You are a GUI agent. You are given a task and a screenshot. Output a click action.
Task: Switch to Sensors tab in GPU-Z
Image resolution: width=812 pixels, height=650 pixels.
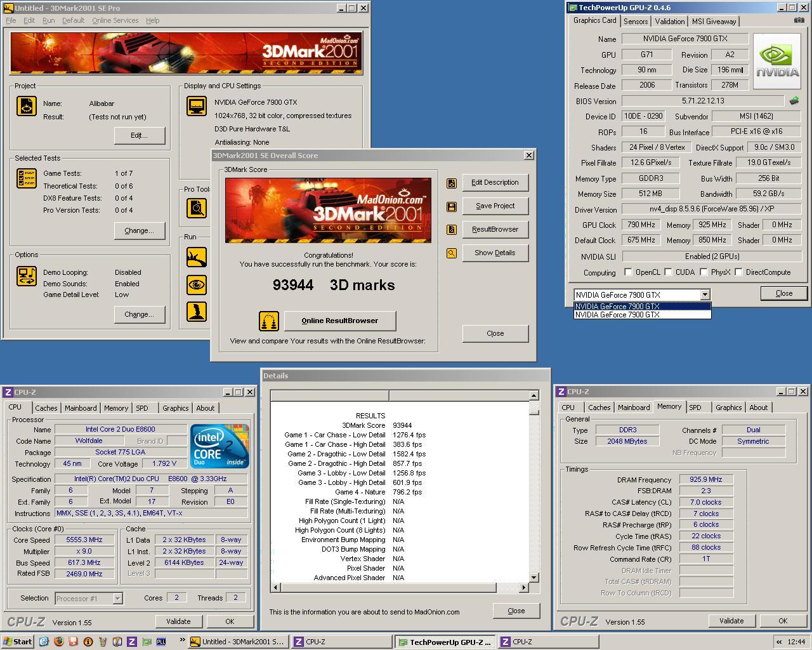[x=636, y=21]
